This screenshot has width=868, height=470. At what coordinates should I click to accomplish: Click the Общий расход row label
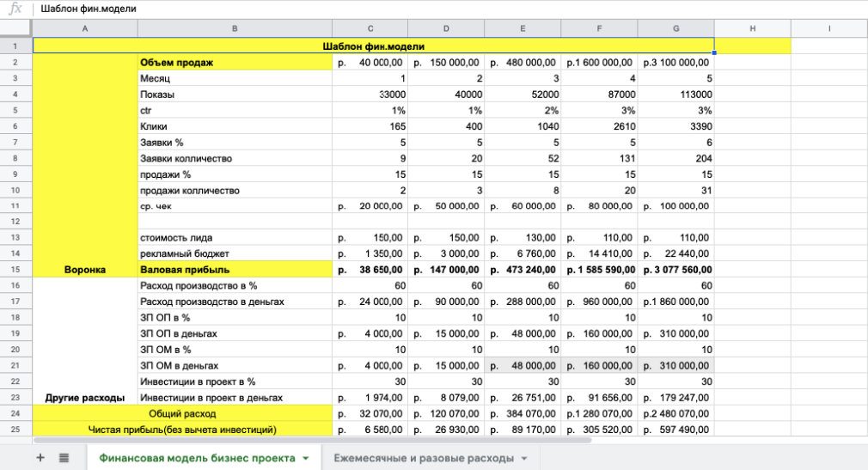point(181,414)
